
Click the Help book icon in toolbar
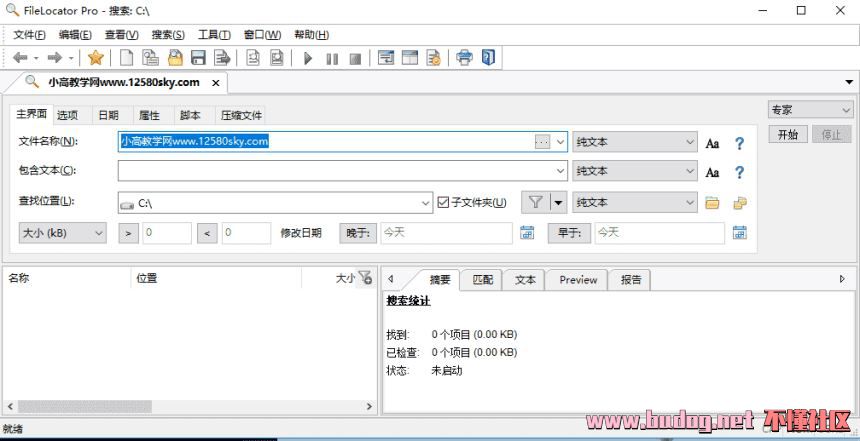click(x=488, y=58)
